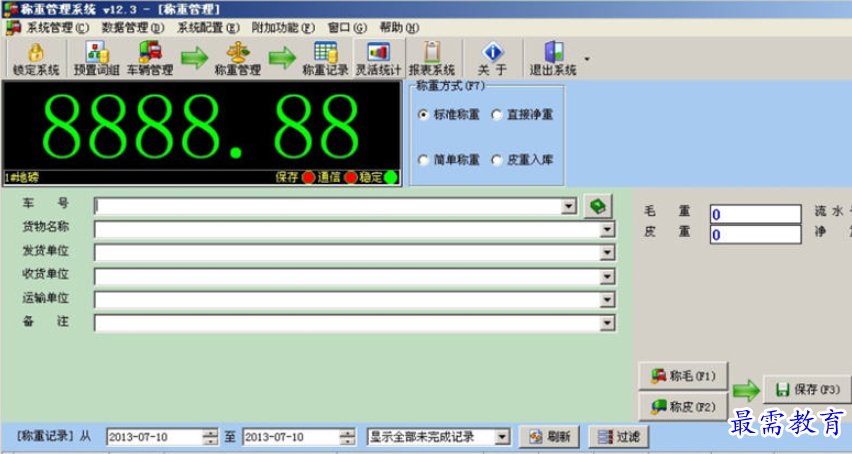The image size is (852, 454).
Task: Select 标准称重 radio button
Action: (423, 115)
